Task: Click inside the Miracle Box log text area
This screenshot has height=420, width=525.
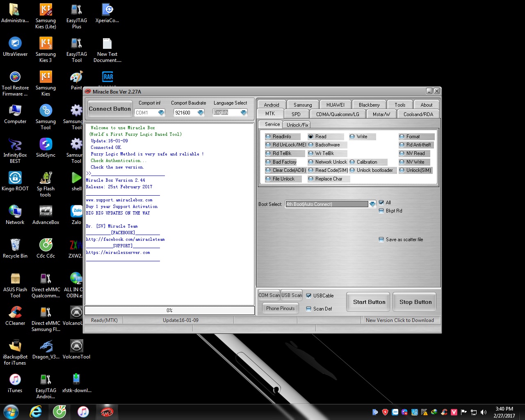Action: click(169, 213)
